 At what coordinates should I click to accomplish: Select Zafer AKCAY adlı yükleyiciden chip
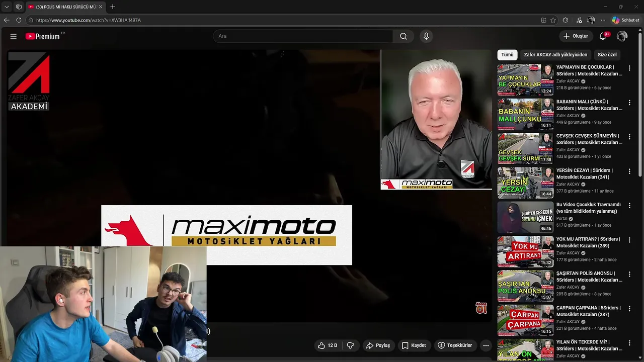[555, 55]
